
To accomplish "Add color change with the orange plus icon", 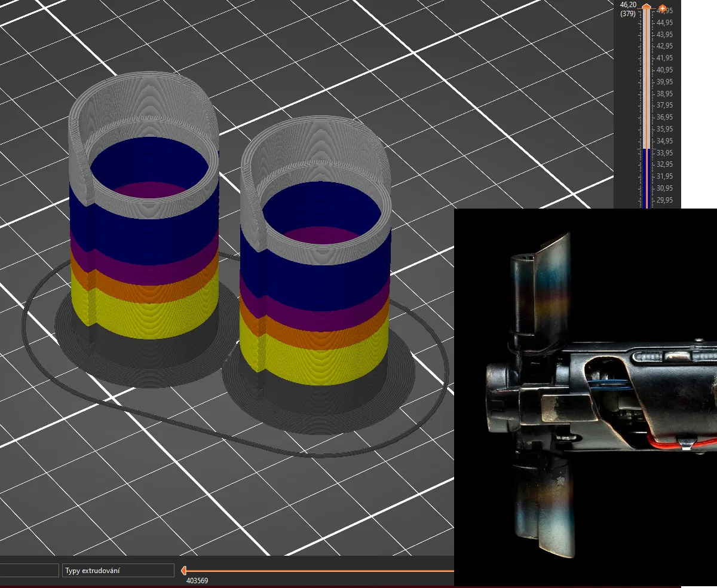I will pyautogui.click(x=662, y=8).
